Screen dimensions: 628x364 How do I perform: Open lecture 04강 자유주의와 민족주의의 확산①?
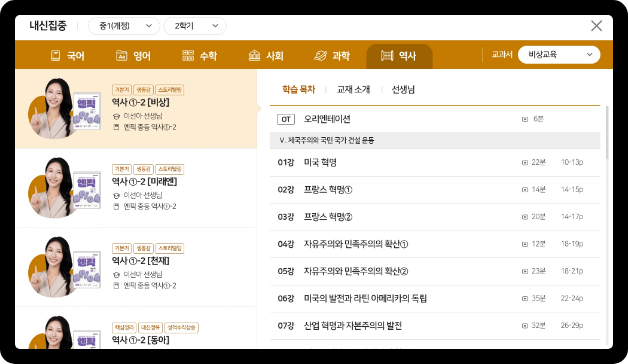point(435,244)
